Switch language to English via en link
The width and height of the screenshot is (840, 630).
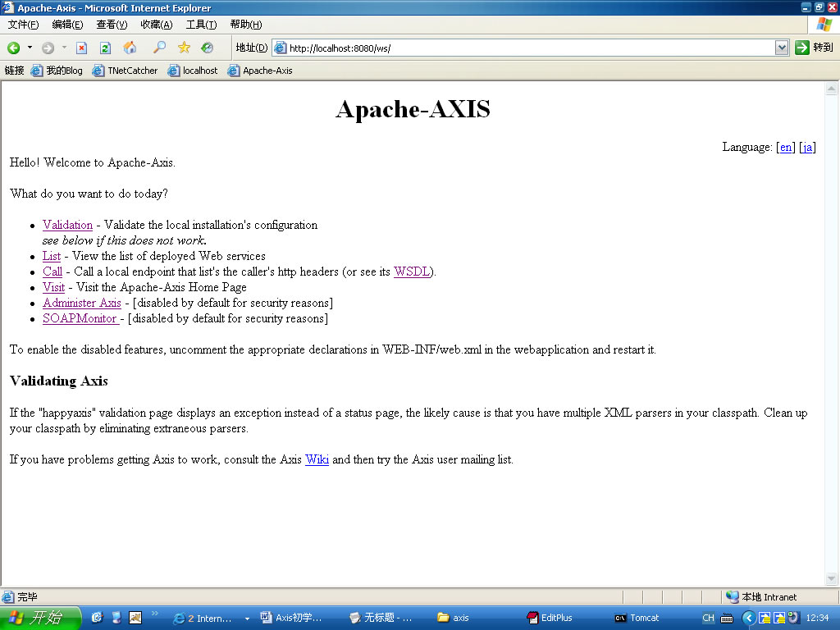click(786, 148)
